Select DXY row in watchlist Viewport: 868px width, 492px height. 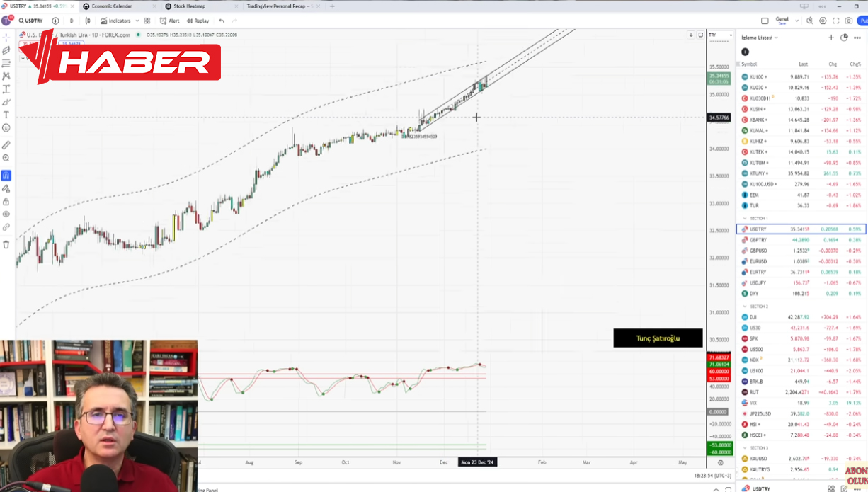click(x=801, y=293)
